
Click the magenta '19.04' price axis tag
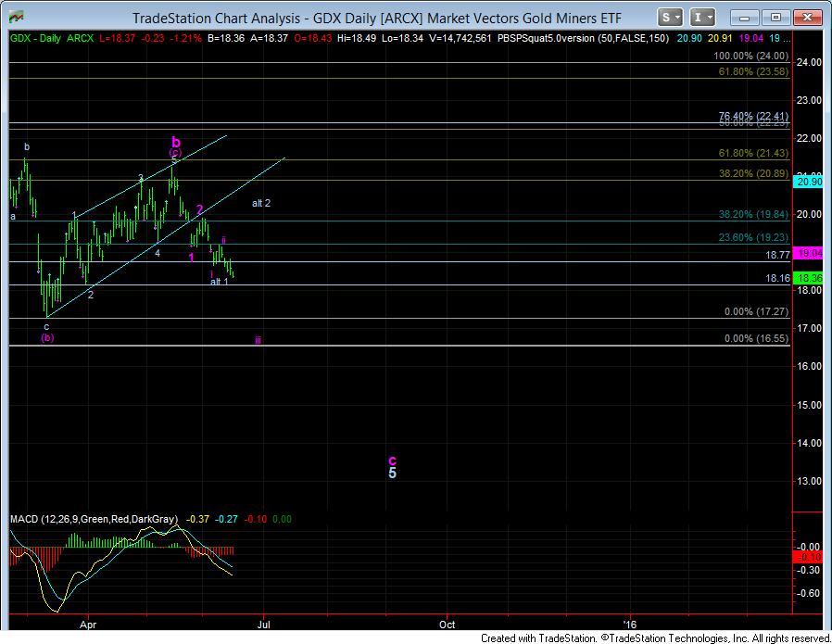(809, 254)
